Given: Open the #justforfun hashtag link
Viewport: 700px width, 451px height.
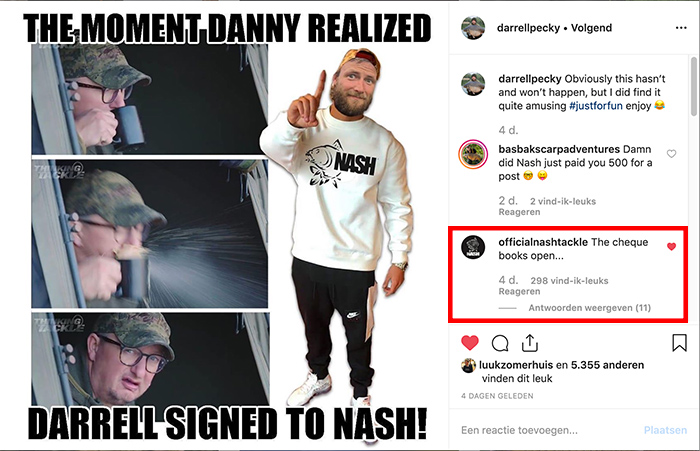Looking at the screenshot, I should (596, 106).
